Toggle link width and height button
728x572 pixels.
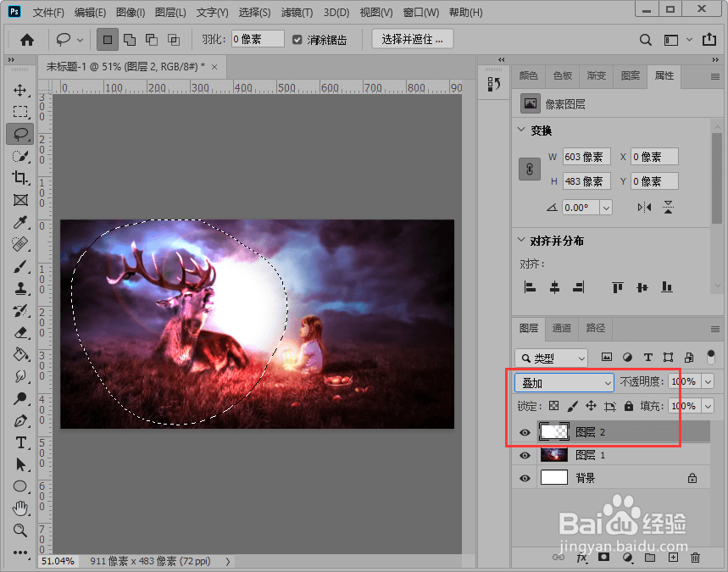[530, 169]
